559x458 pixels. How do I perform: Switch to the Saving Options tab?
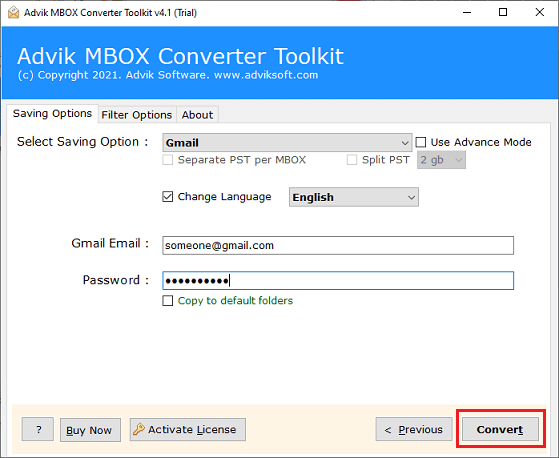pos(52,113)
